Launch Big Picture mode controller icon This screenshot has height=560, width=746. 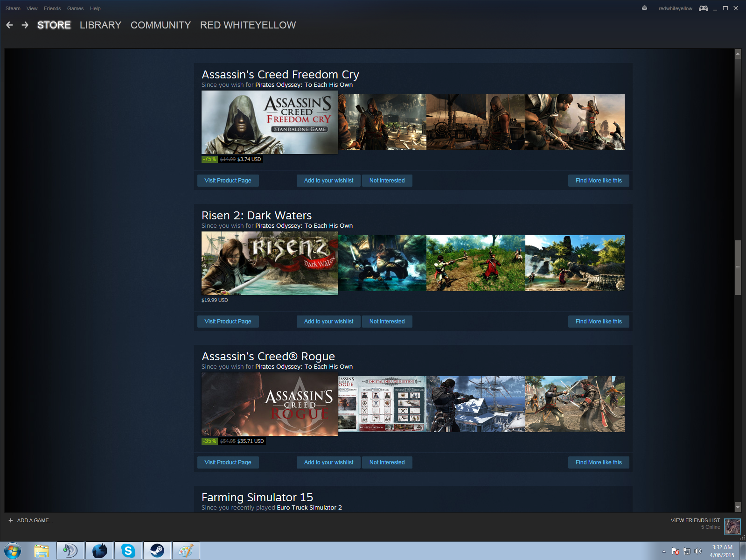(703, 8)
